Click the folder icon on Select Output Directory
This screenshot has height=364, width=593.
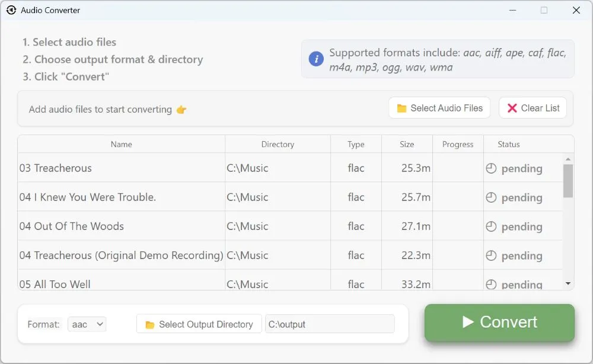point(149,324)
